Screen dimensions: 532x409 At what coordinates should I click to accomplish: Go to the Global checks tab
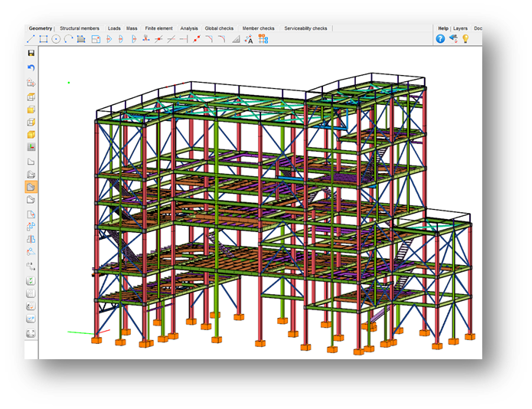tap(219, 28)
